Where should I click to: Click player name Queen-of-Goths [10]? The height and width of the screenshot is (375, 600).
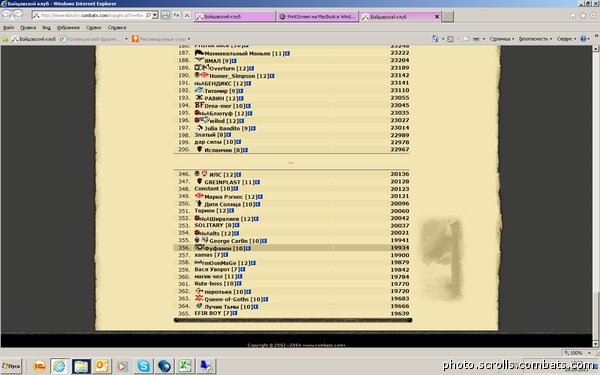pos(233,299)
